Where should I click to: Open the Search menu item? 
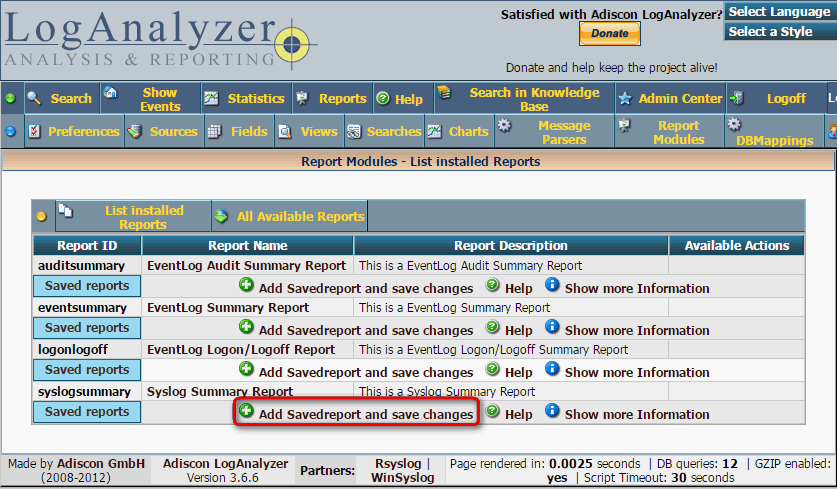coord(71,99)
